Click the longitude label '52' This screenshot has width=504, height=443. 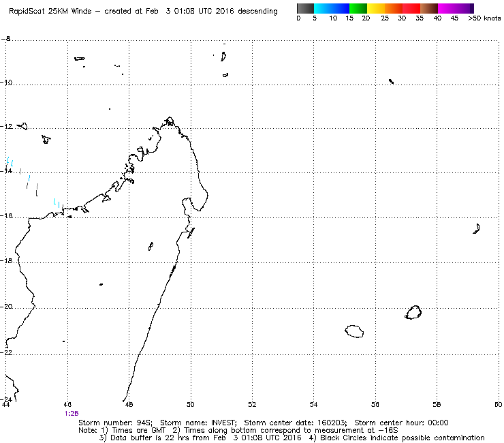252,405
